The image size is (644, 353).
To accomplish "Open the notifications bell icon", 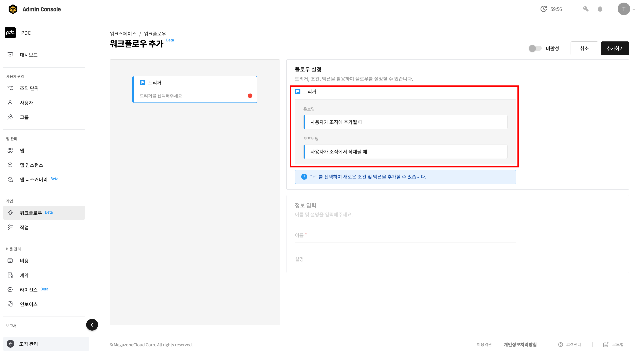I will [600, 9].
